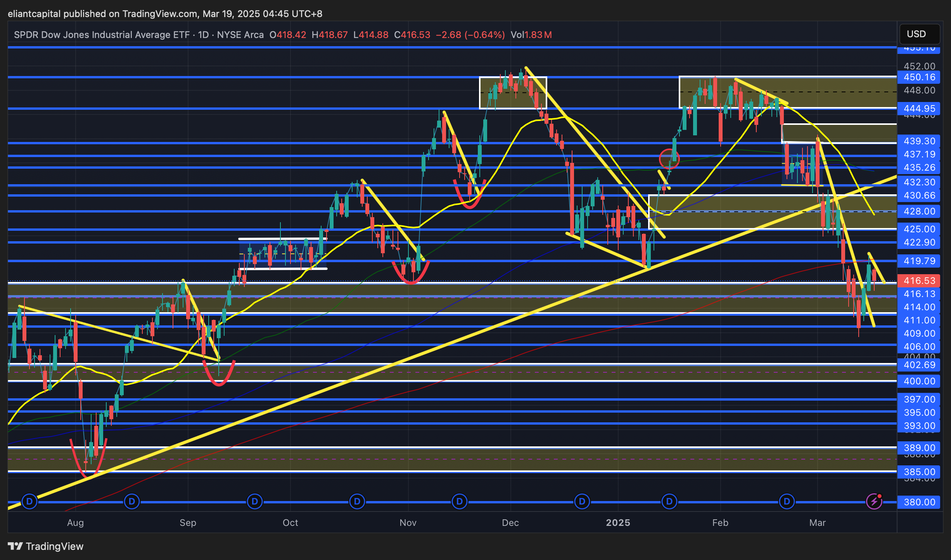This screenshot has height=560, width=951.
Task: Click the red 416.53 current price label
Action: pos(919,280)
